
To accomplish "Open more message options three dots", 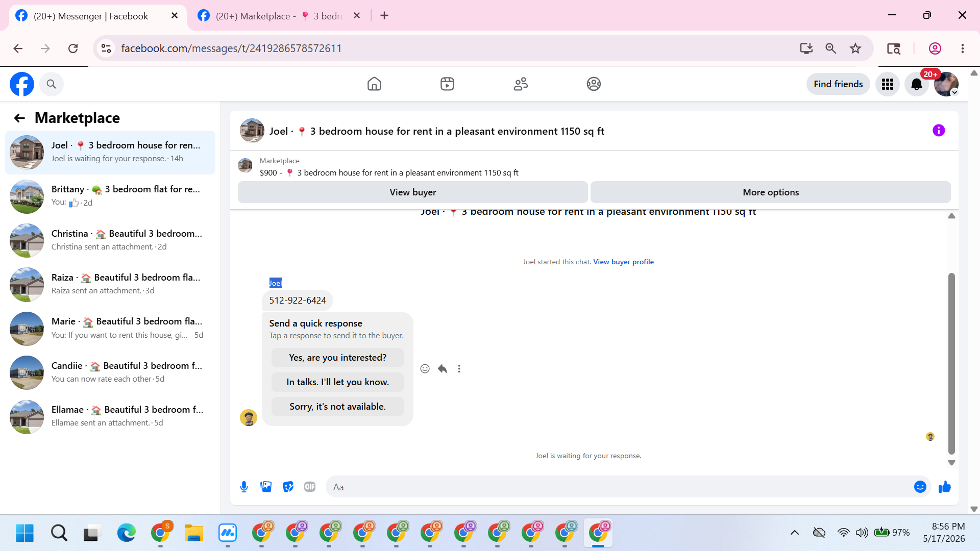I will (459, 369).
